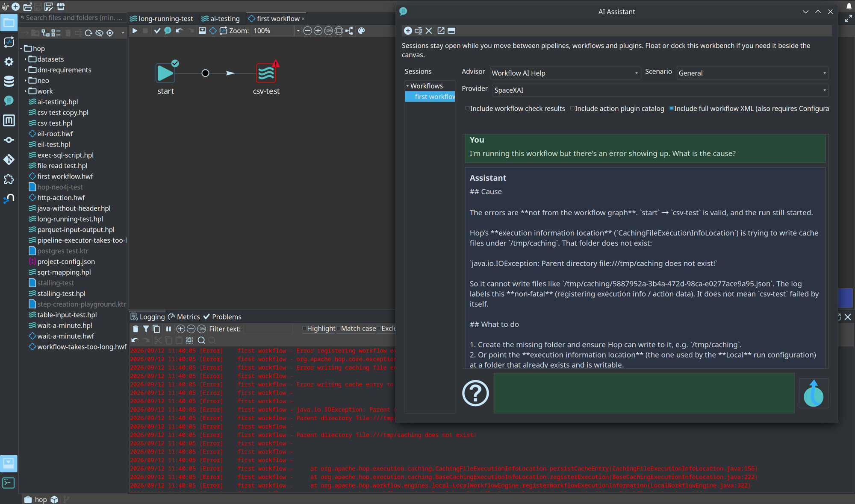The height and width of the screenshot is (504, 855).
Task: Select the Logging tab
Action: [147, 316]
